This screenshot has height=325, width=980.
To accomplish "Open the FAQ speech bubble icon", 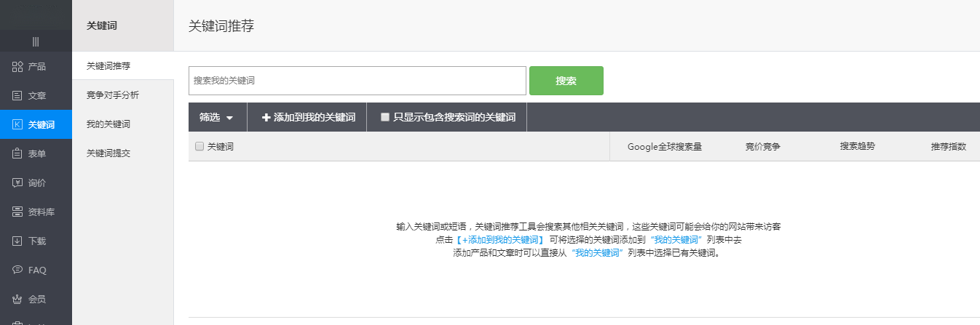I will 18,270.
